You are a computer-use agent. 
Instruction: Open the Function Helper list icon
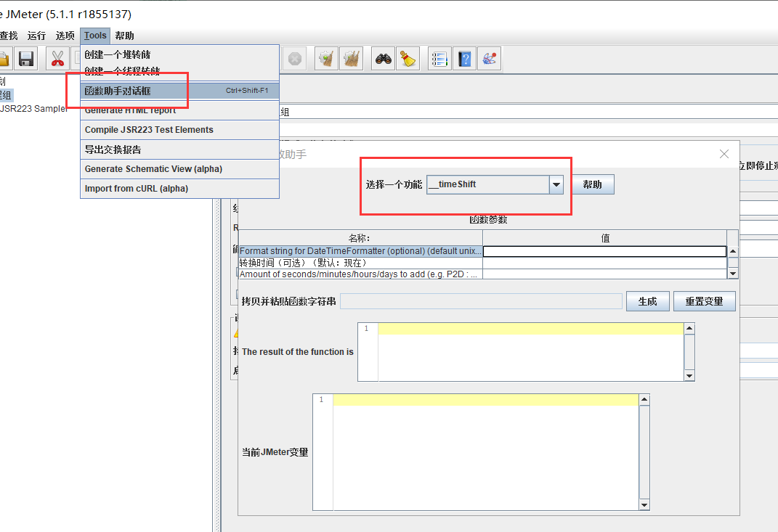click(x=439, y=59)
